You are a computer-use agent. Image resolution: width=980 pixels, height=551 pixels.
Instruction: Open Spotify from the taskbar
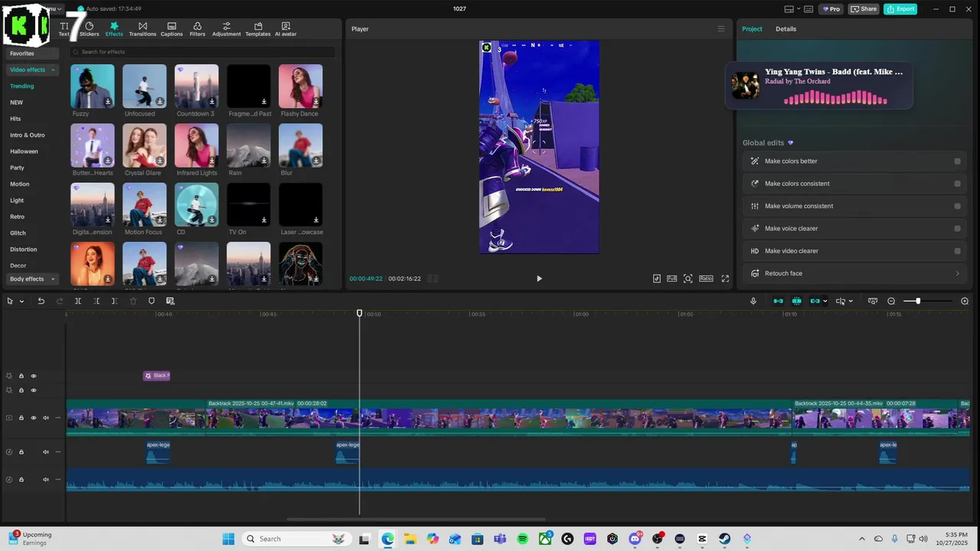(523, 539)
